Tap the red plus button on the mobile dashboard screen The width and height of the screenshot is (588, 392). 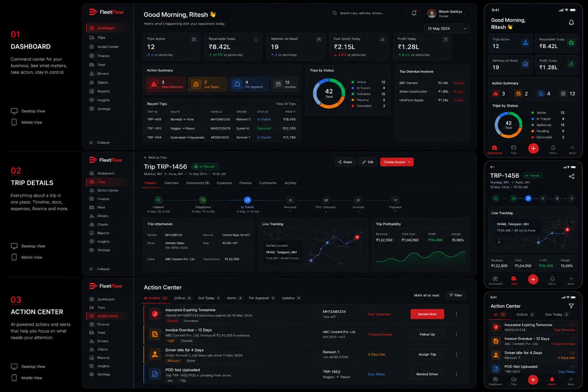click(x=533, y=149)
